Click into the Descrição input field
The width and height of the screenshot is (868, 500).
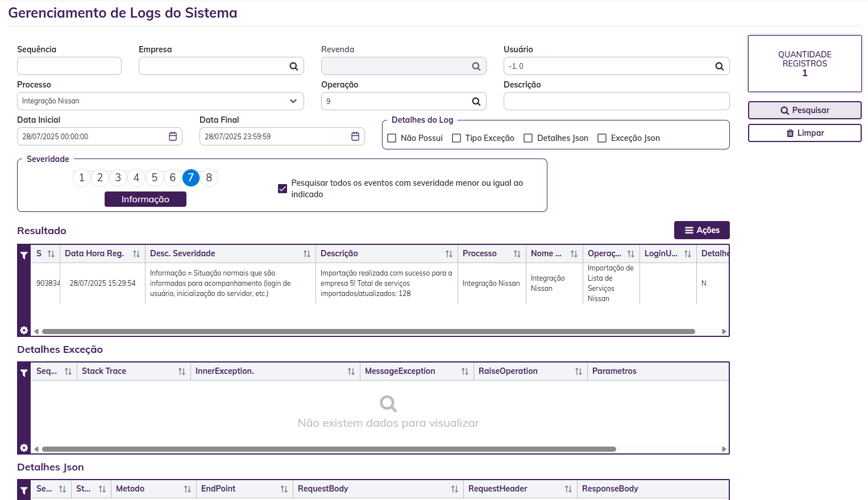[616, 101]
